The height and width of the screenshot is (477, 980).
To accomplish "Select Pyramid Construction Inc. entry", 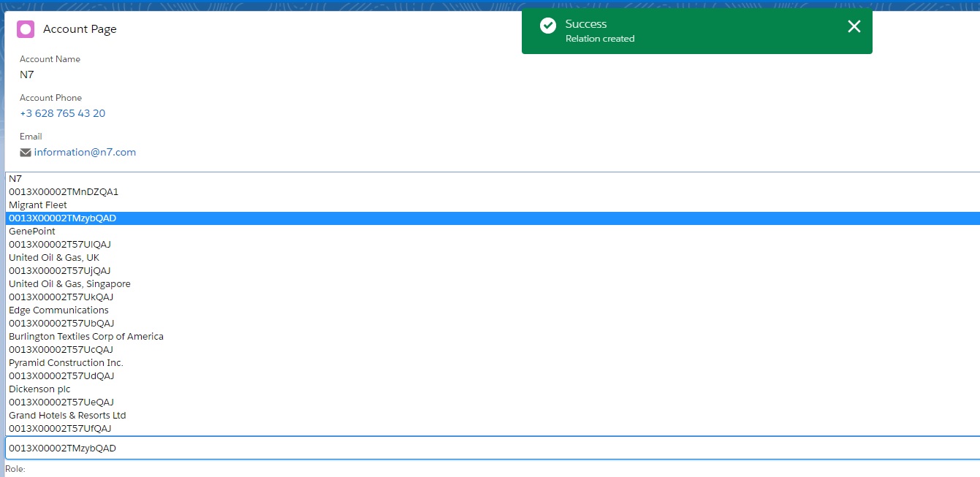I will (65, 362).
